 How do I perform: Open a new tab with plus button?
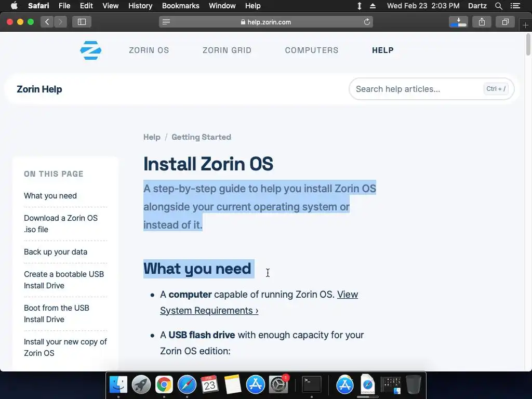(x=525, y=25)
